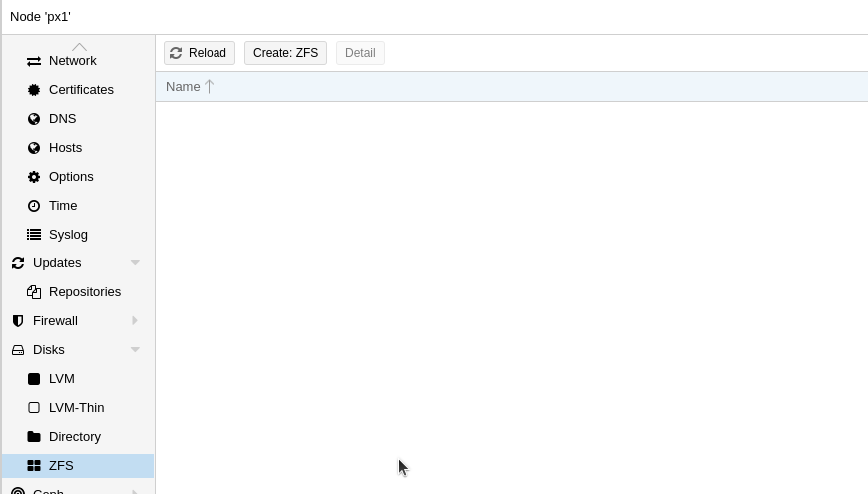Click the Detail button

360,53
